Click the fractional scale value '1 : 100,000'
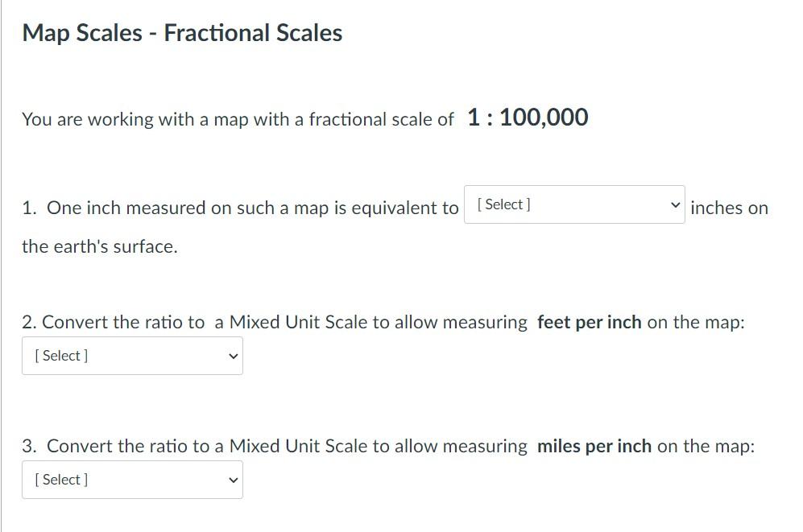The image size is (803, 532). (527, 118)
